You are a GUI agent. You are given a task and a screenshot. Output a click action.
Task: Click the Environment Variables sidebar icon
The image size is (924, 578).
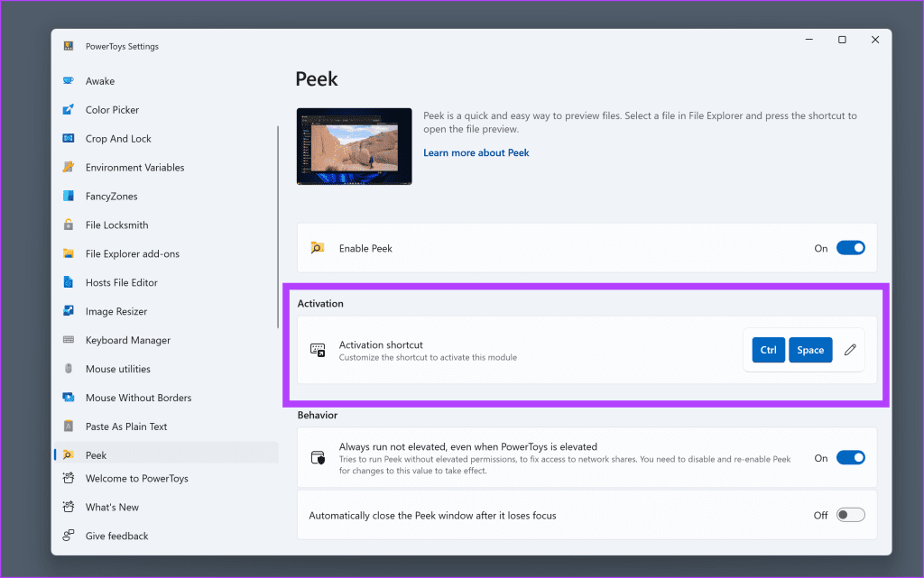coord(69,167)
